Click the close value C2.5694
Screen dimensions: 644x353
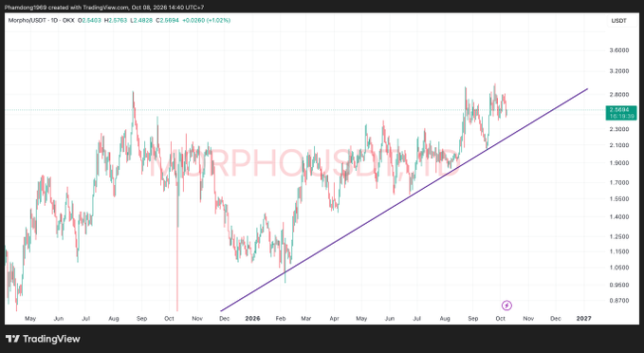coord(167,20)
